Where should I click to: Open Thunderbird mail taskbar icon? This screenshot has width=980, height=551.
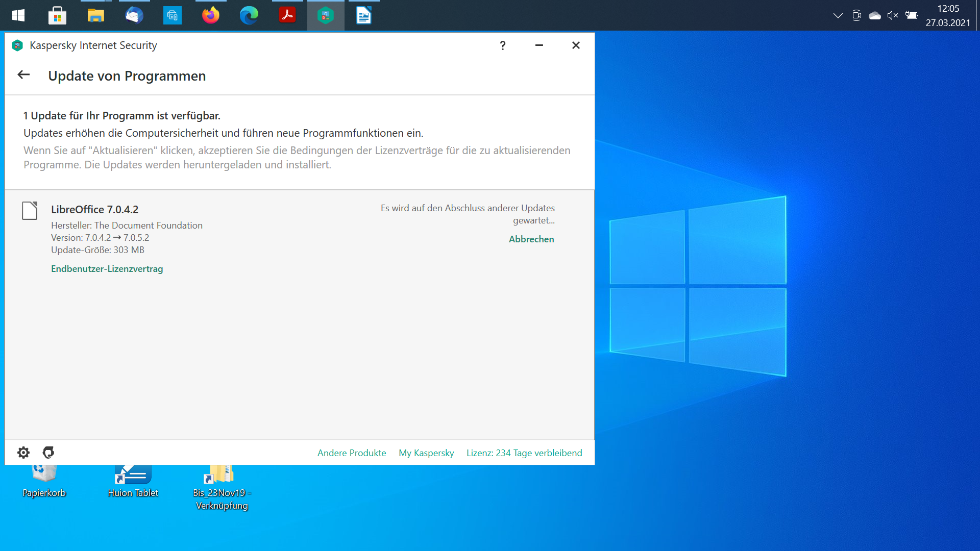click(x=134, y=15)
